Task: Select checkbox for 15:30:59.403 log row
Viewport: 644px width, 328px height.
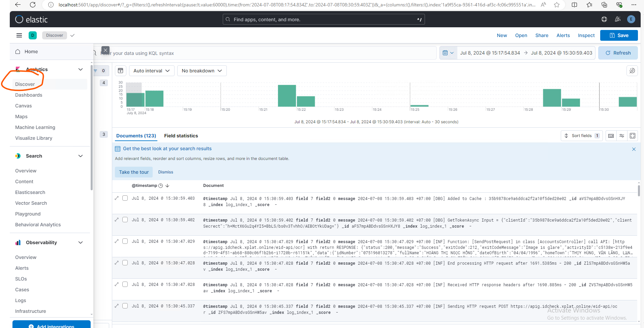Action: [125, 198]
